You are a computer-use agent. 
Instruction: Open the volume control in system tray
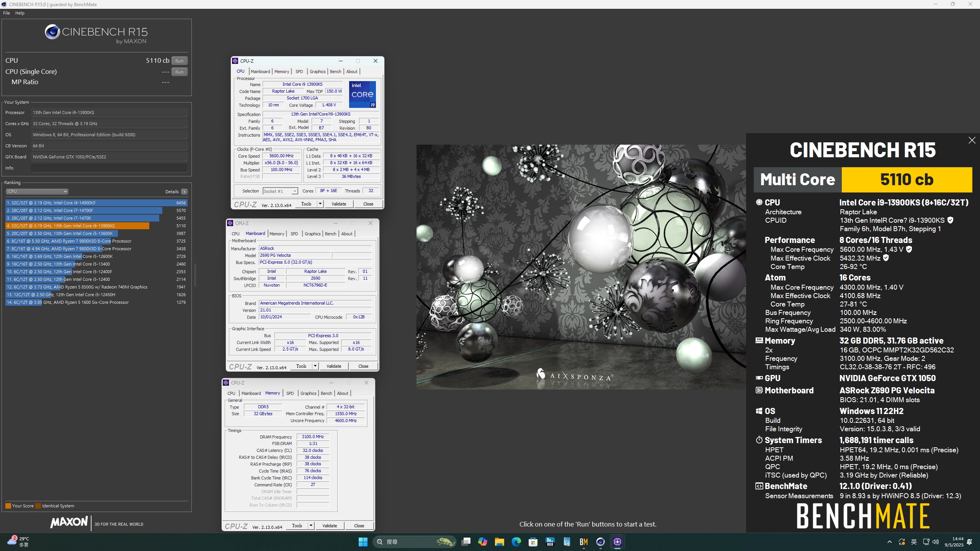coord(936,542)
